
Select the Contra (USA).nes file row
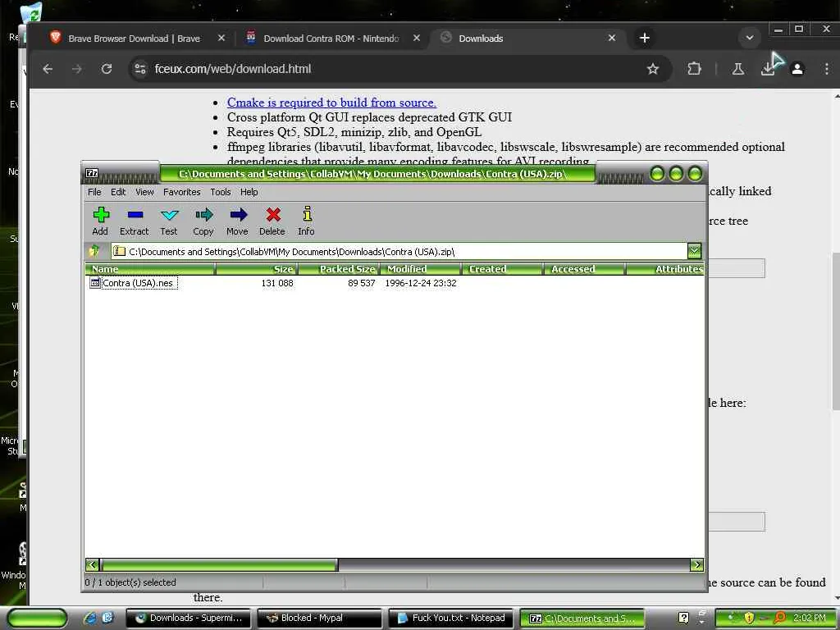(395, 283)
